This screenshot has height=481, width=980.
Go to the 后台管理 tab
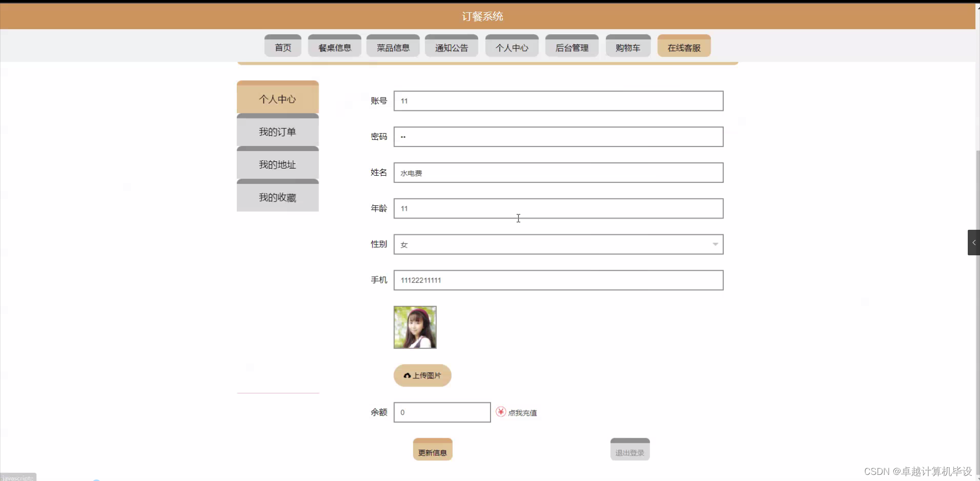click(x=572, y=47)
